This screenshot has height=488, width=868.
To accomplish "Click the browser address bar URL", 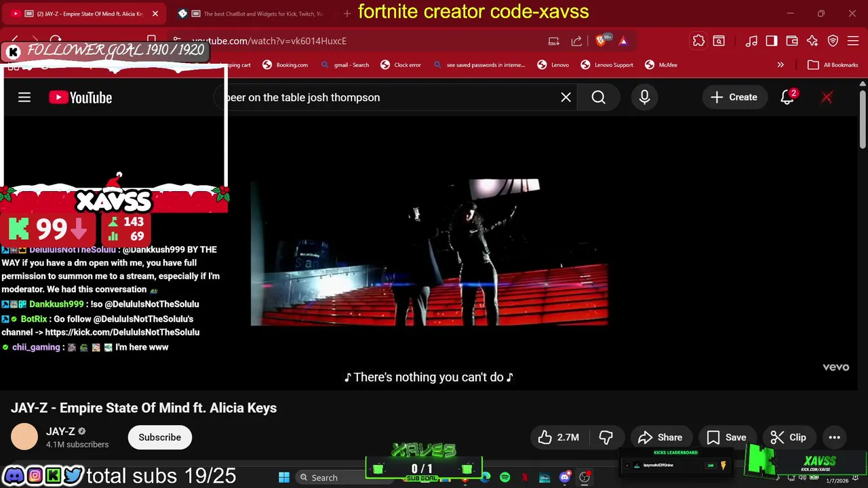I will pyautogui.click(x=269, y=41).
